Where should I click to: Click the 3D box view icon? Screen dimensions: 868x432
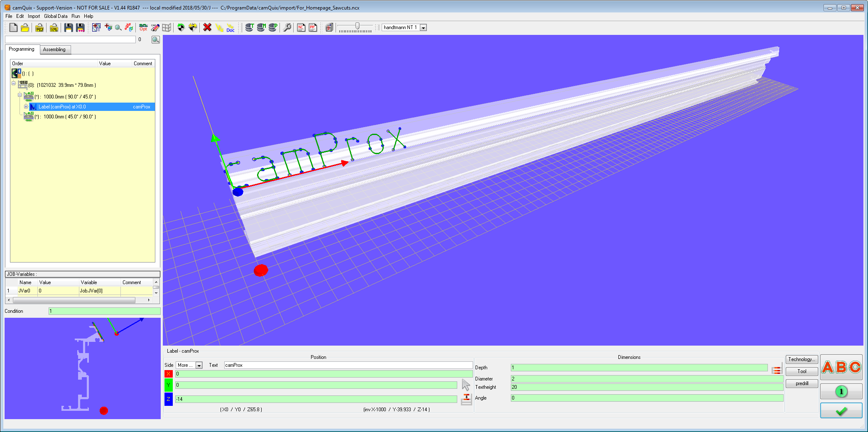(x=329, y=27)
